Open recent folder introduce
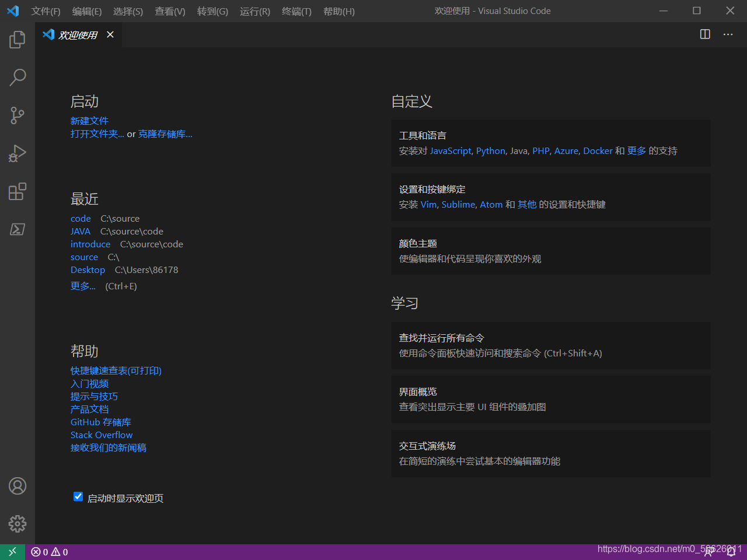Viewport: 747px width, 560px height. [x=90, y=244]
